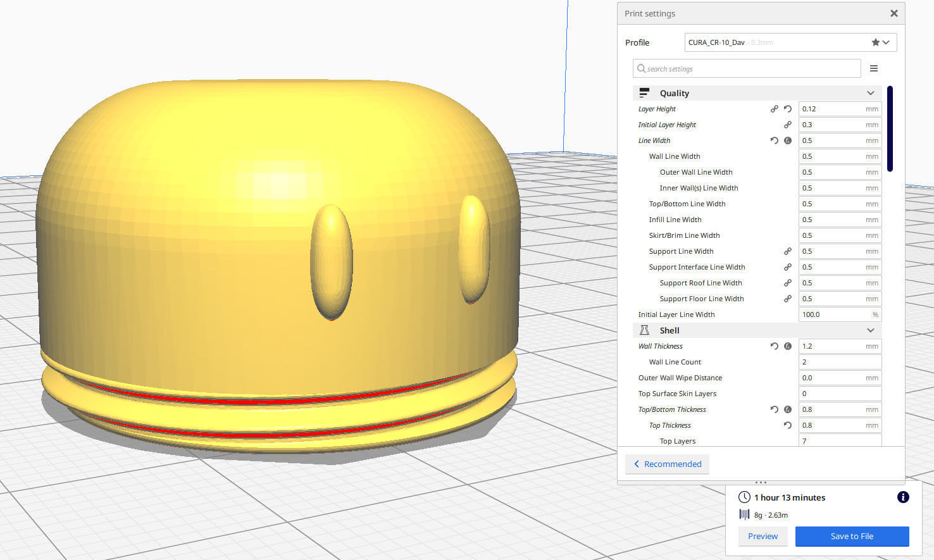The image size is (934, 560).
Task: Click the '1 hour 13 minutes' print time
Action: coord(790,497)
